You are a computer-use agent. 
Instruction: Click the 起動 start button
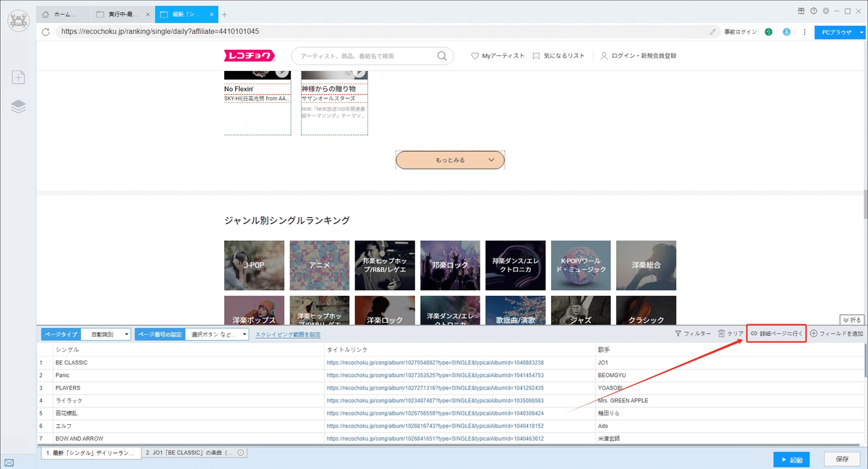pos(791,459)
